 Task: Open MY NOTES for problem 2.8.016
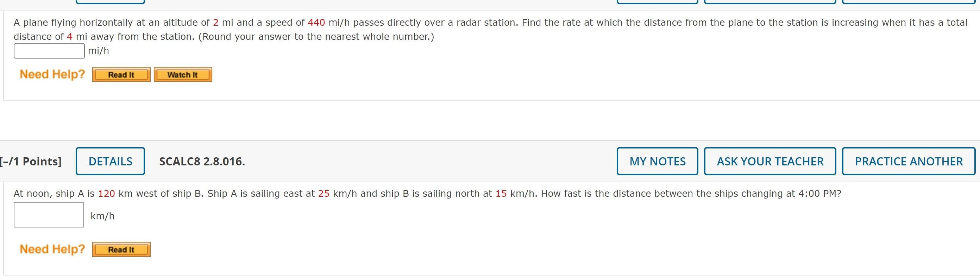click(x=657, y=161)
